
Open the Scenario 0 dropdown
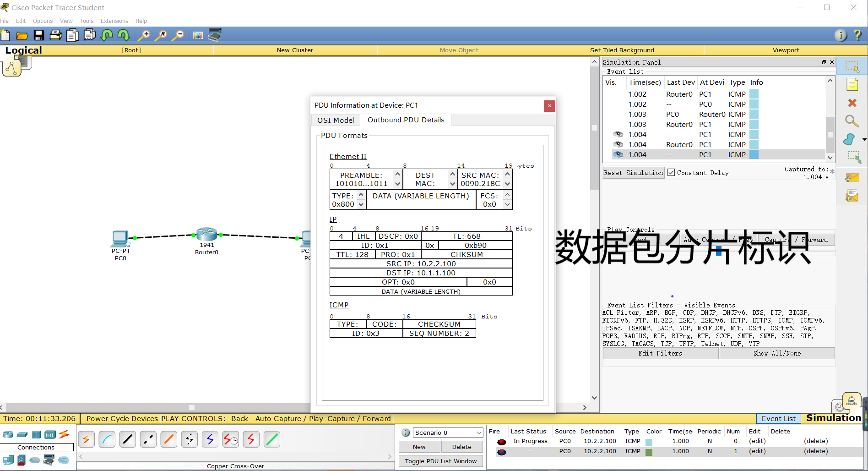click(448, 433)
